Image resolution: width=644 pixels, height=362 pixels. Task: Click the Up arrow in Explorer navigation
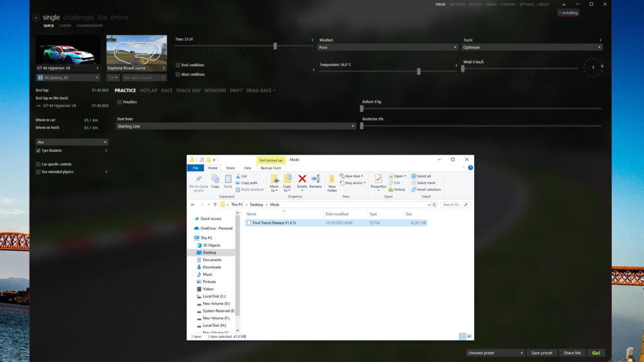pos(215,205)
